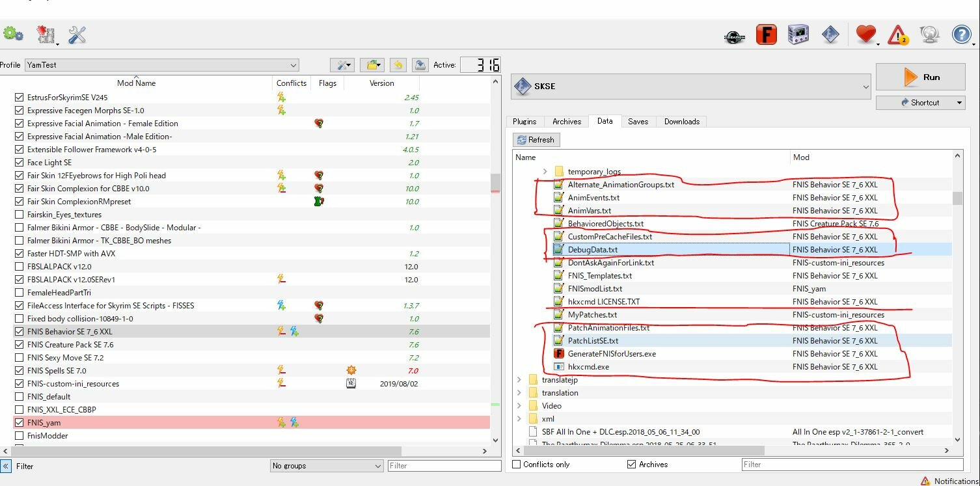Click the conflict icon on EstrusForSkyrimSE V245 row
Viewport: 980px width, 486px height.
pos(281,97)
